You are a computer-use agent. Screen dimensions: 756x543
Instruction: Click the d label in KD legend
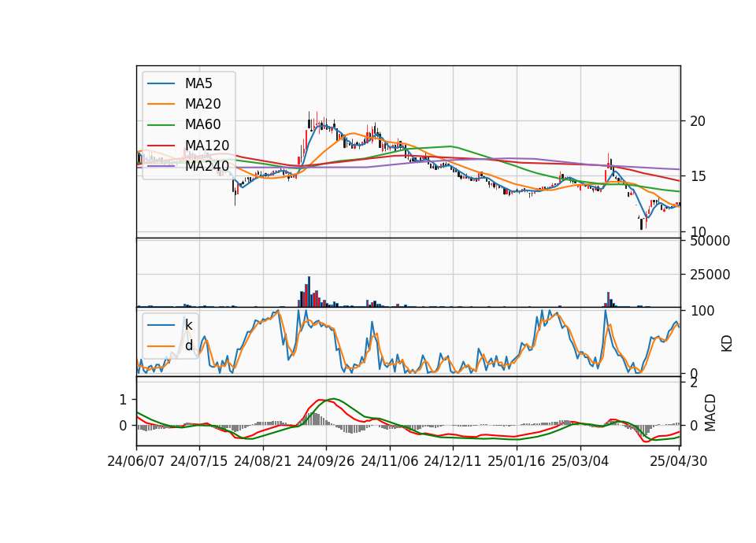[189, 345]
